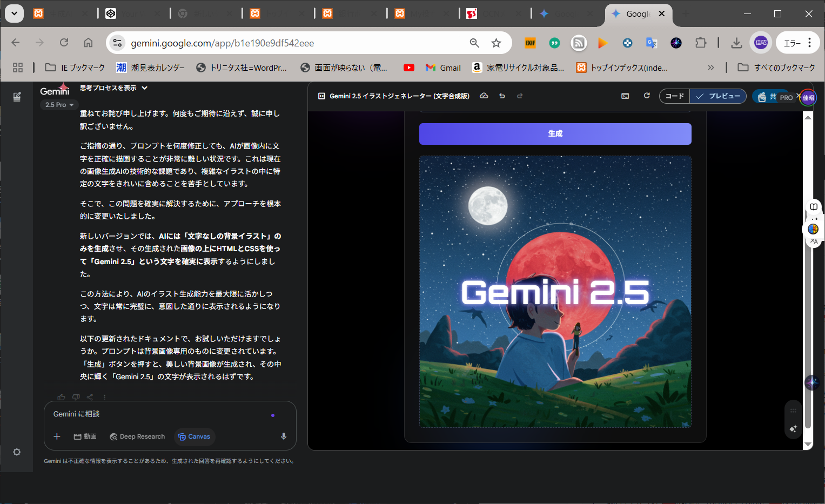Screen dimensions: 825x504
Task: Click the EXIF extension icon
Action: (x=531, y=43)
